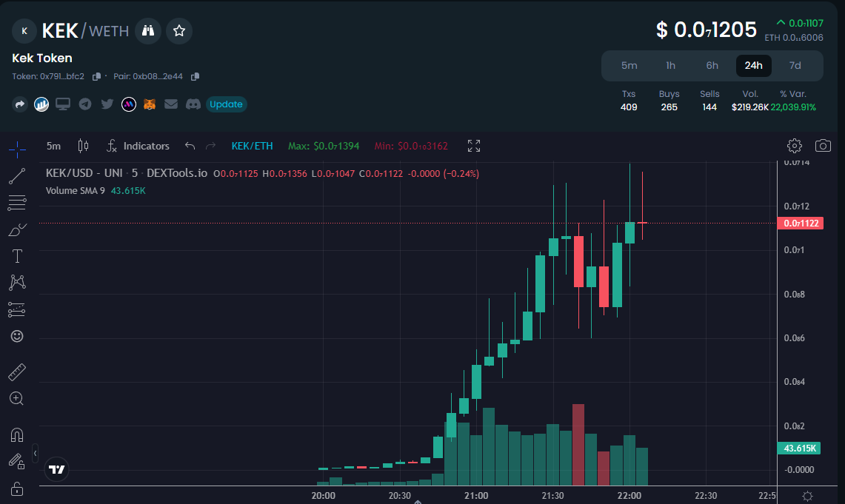The image size is (845, 504).
Task: Take a chart snapshot with the camera icon
Action: click(823, 146)
